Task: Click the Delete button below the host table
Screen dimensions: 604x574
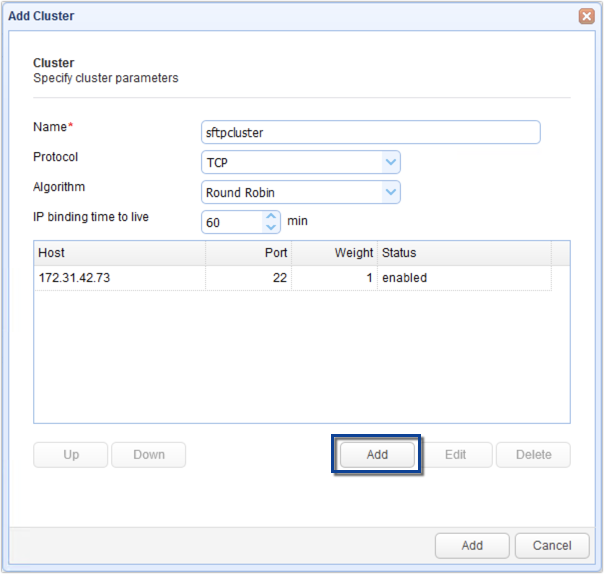Action: tap(533, 455)
